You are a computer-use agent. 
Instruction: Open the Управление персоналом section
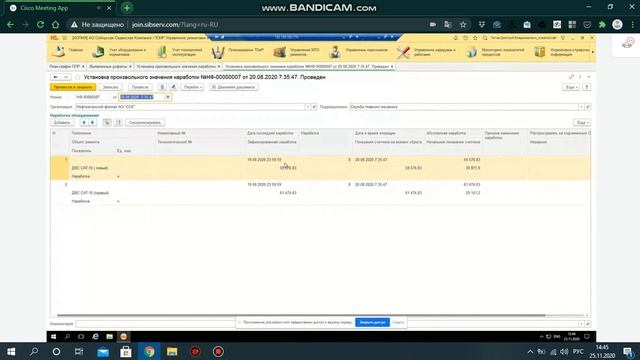pos(359,52)
